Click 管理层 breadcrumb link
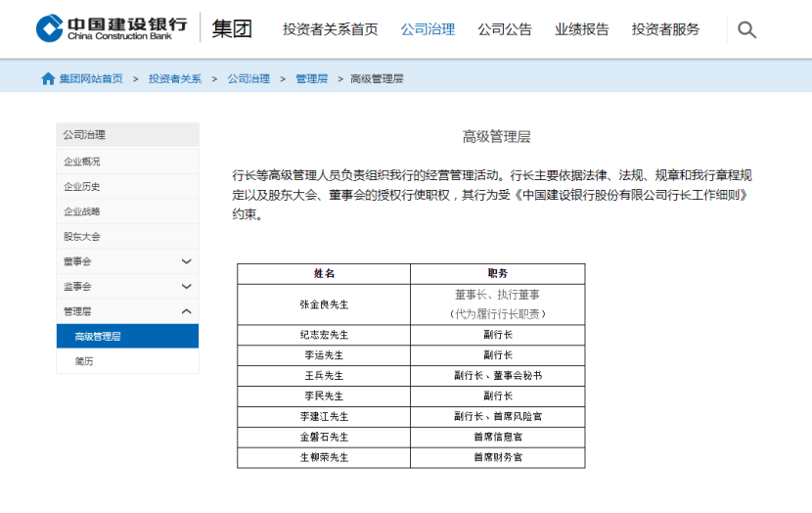The width and height of the screenshot is (812, 513). 311,78
